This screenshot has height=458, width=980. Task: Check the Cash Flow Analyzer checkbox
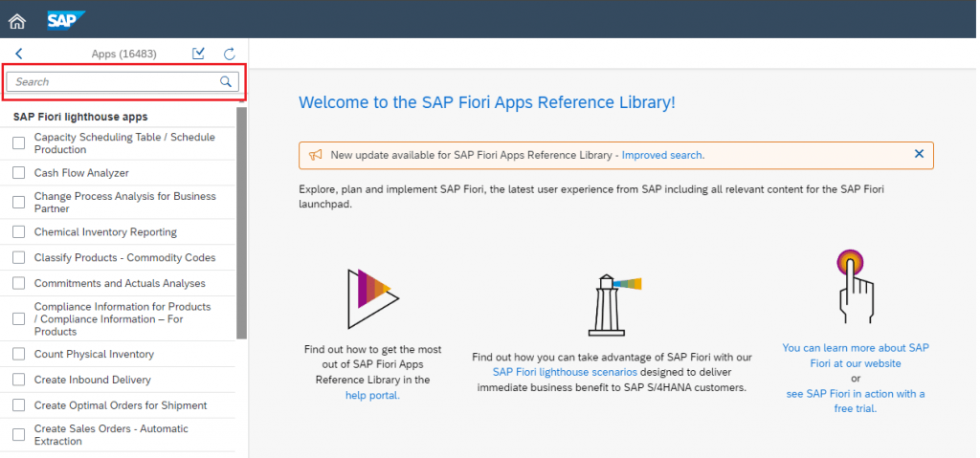tap(19, 172)
